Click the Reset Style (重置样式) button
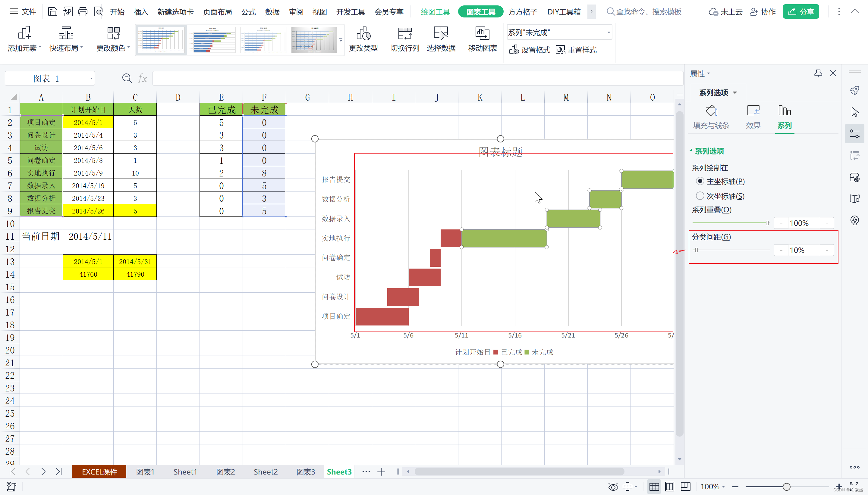 click(576, 50)
